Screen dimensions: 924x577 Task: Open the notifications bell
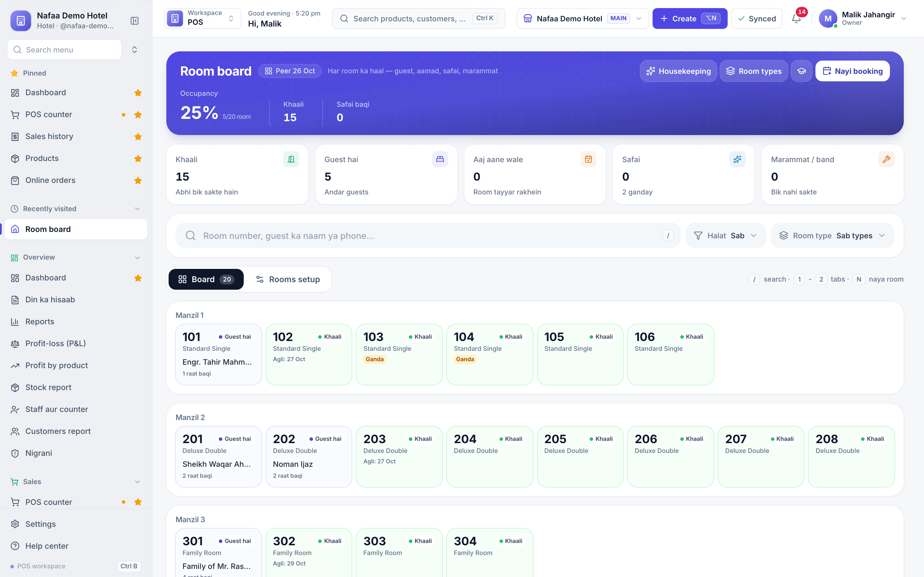[796, 18]
